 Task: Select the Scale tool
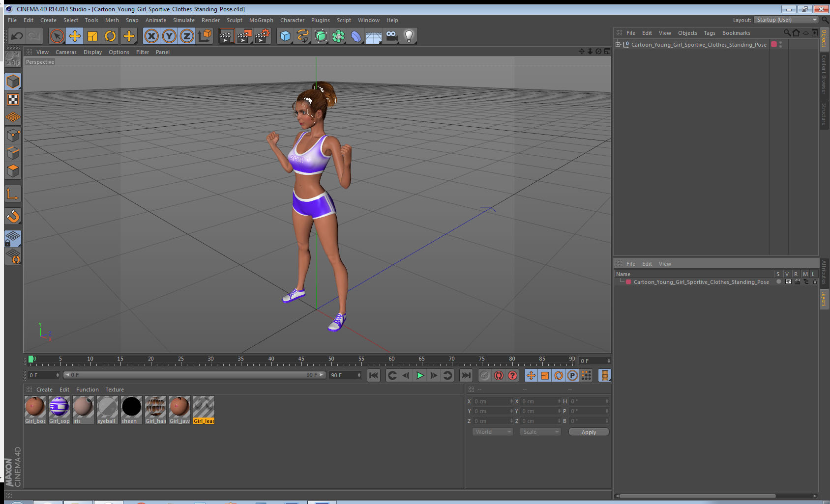(92, 36)
